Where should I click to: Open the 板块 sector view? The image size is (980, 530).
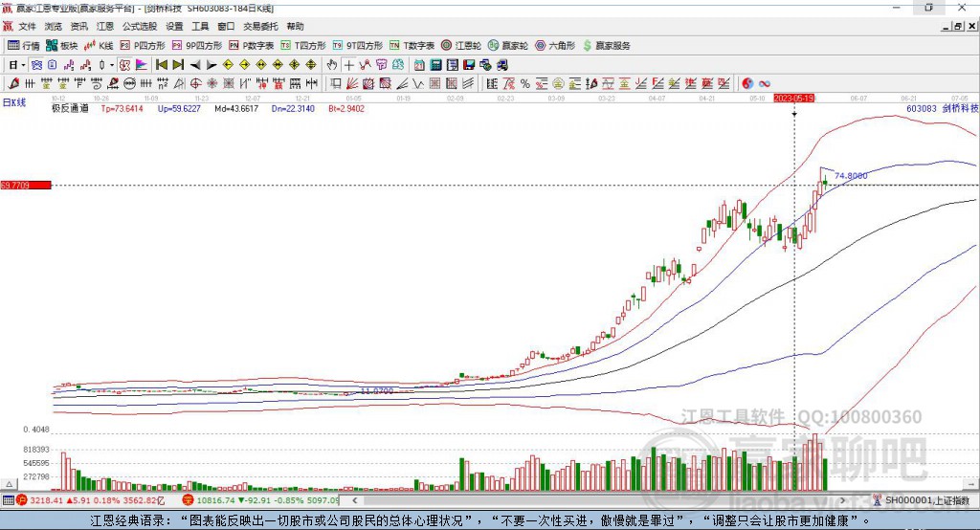(x=61, y=46)
